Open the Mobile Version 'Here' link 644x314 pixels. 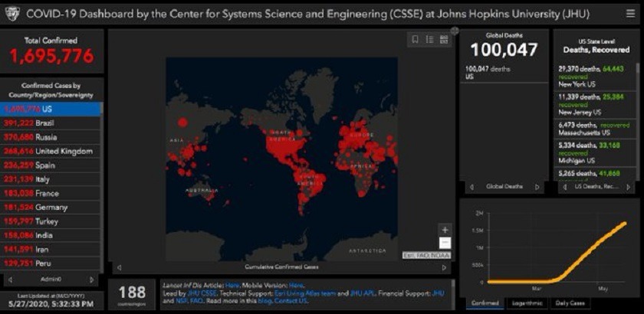click(x=296, y=285)
